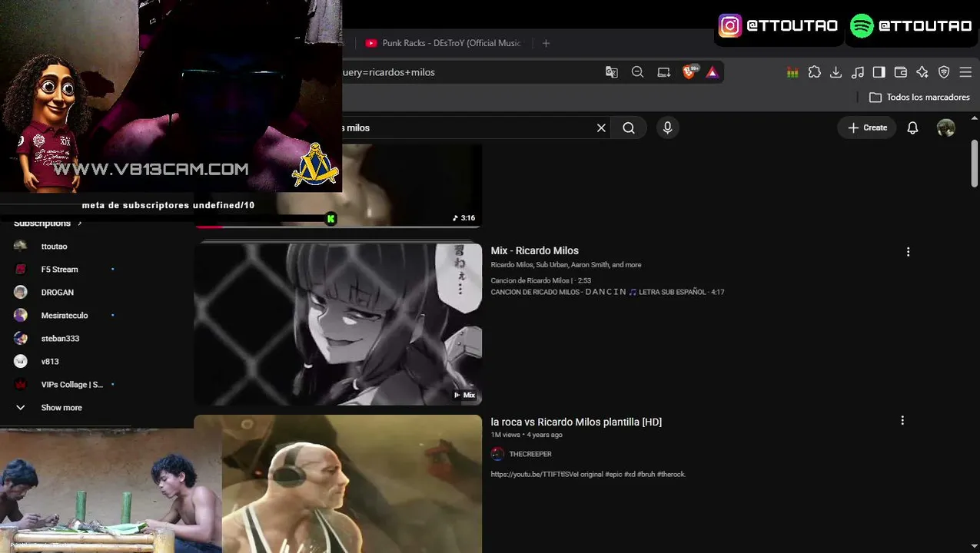Open the Brave Wallet icon
The image size is (980, 553).
tap(901, 72)
